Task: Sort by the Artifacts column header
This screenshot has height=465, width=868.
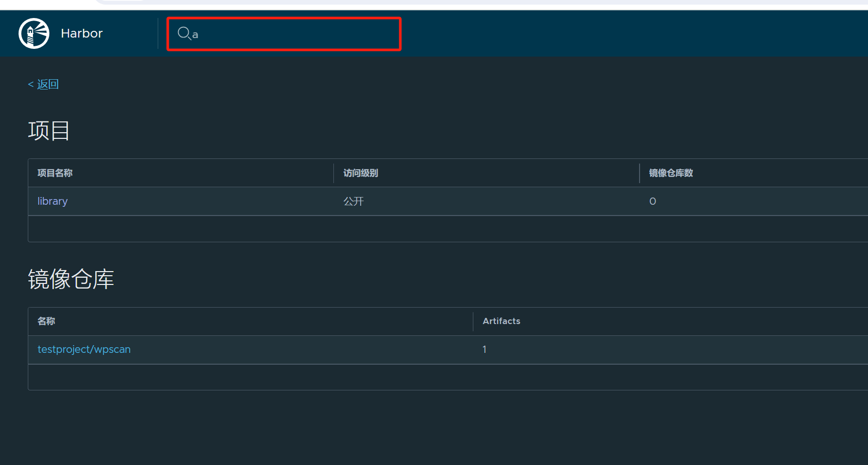Action: pyautogui.click(x=502, y=321)
